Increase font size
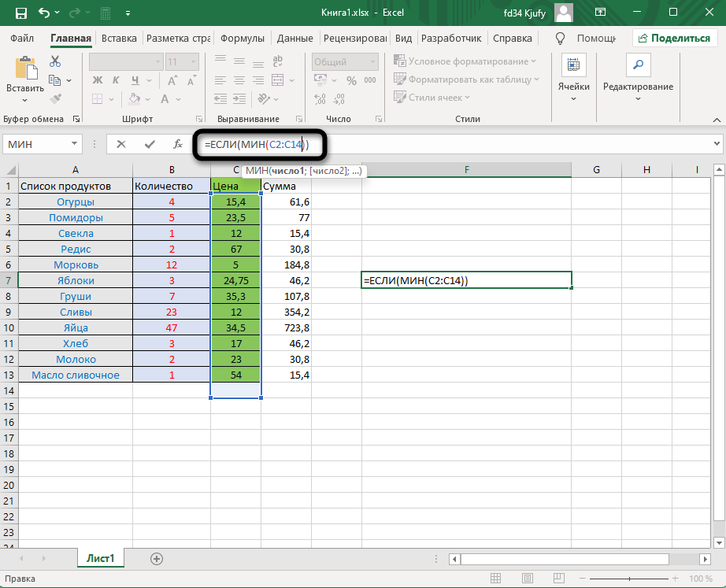 [x=172, y=80]
